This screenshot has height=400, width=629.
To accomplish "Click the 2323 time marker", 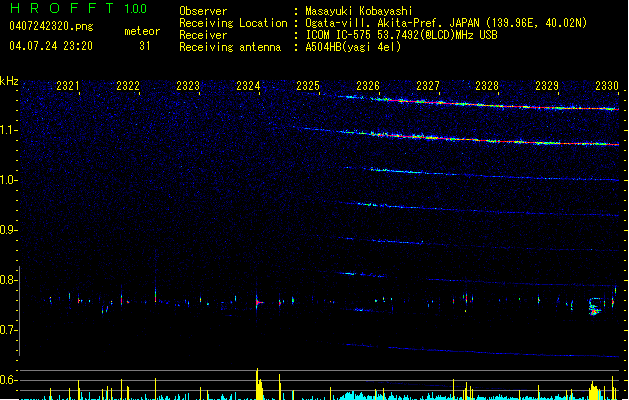I will pos(188,86).
